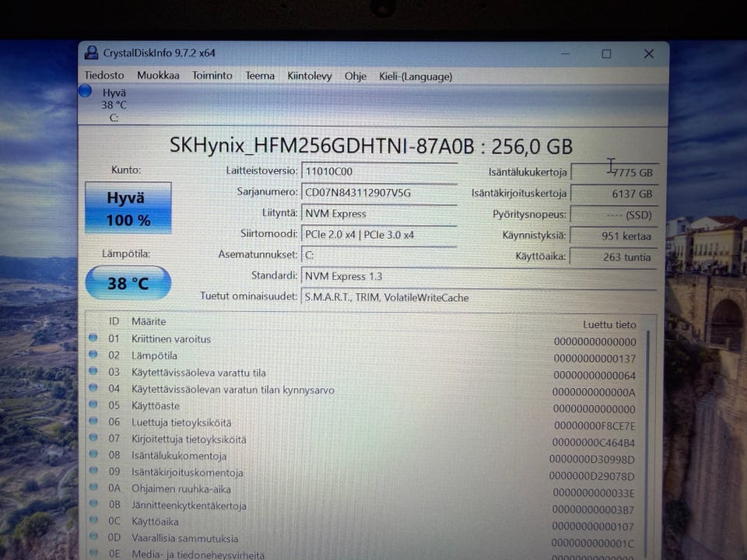Click the Siirtomoodi field PCIe 2.0 x4
Image resolution: width=747 pixels, height=560 pixels.
(x=379, y=234)
